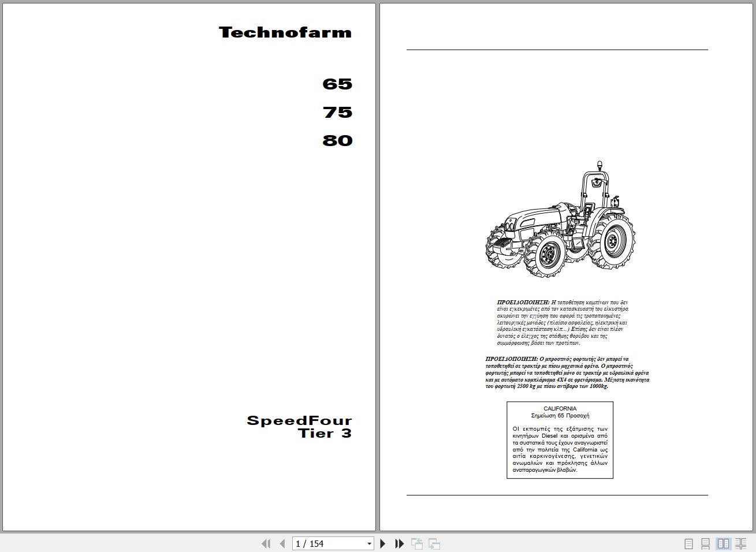
Task: Click the previous view history icon
Action: (416, 543)
